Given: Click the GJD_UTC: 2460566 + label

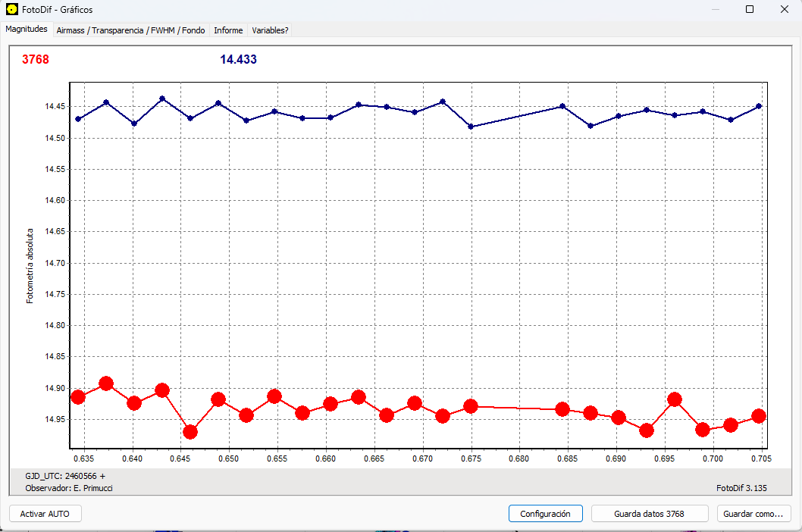Looking at the screenshot, I should click(64, 476).
